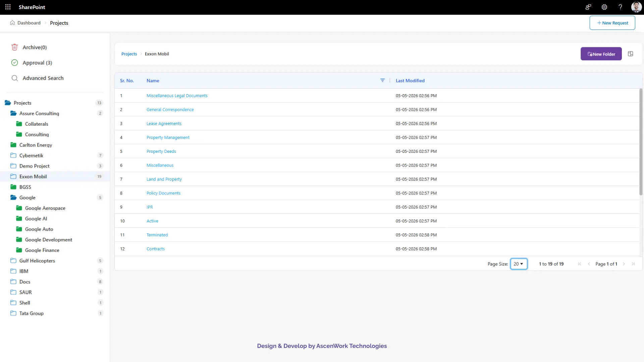Click the settings gear icon
Image resolution: width=644 pixels, height=362 pixels.
click(x=604, y=7)
